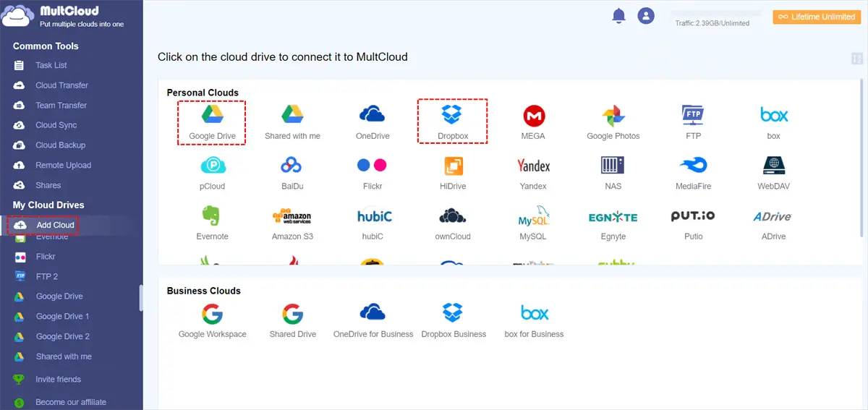The width and height of the screenshot is (868, 410).
Task: Open the user account avatar
Action: click(x=646, y=16)
